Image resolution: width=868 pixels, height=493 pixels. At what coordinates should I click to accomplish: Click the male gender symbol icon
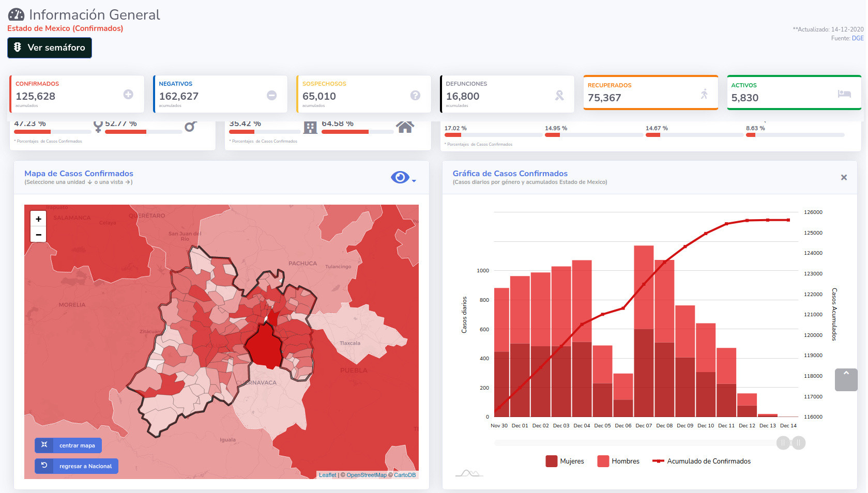(x=191, y=126)
